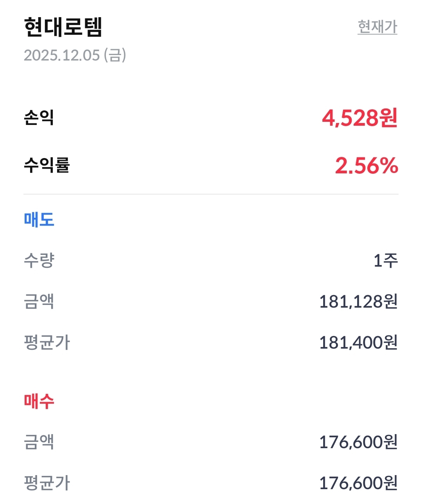
Task: Select the 4,528원 profit value
Action: 359,118
